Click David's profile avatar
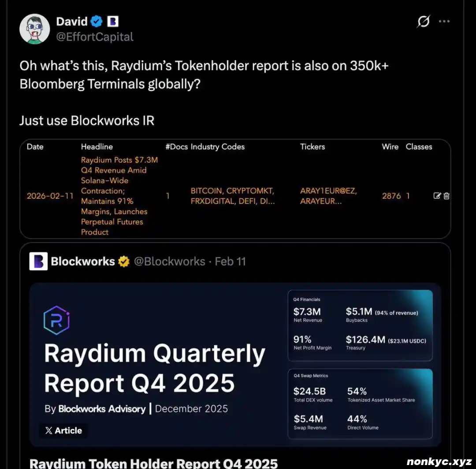Viewport: 476px width, 469px height. click(34, 29)
